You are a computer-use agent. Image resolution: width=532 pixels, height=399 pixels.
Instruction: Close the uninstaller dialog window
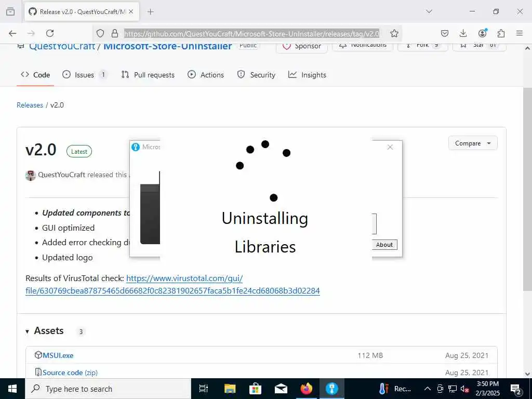390,147
